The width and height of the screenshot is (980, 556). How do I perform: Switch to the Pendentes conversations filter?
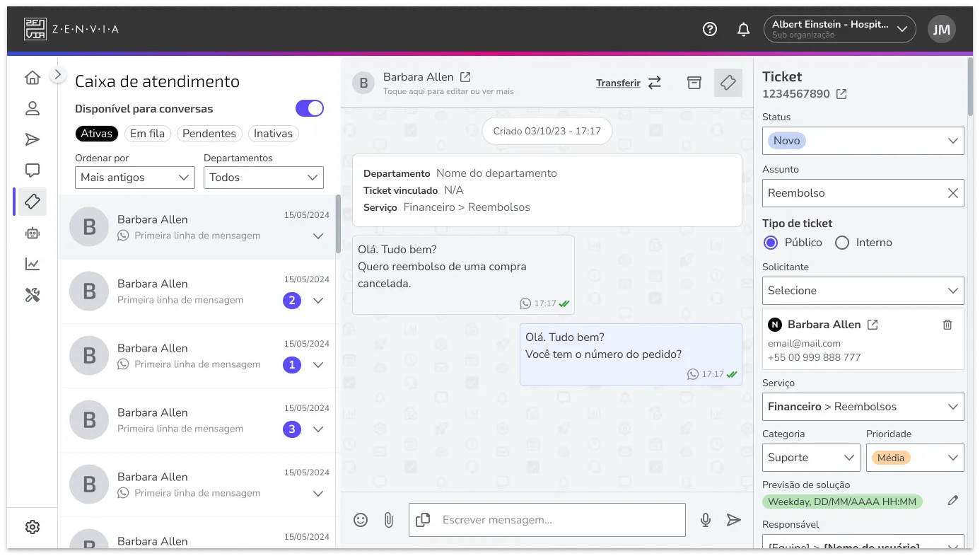coord(209,133)
